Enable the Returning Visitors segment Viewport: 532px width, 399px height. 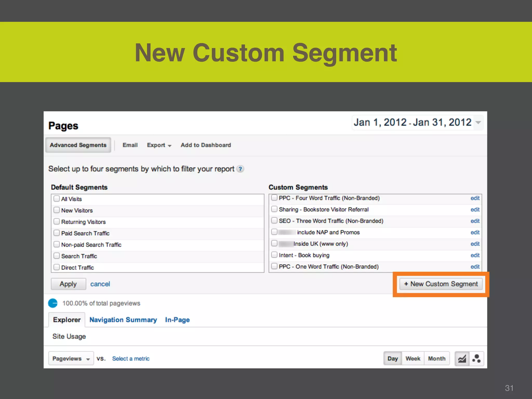pyautogui.click(x=56, y=222)
